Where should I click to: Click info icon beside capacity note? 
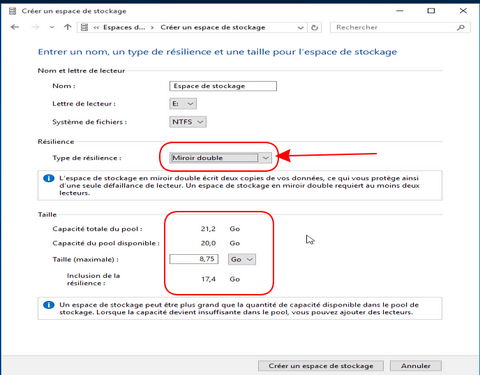click(49, 305)
